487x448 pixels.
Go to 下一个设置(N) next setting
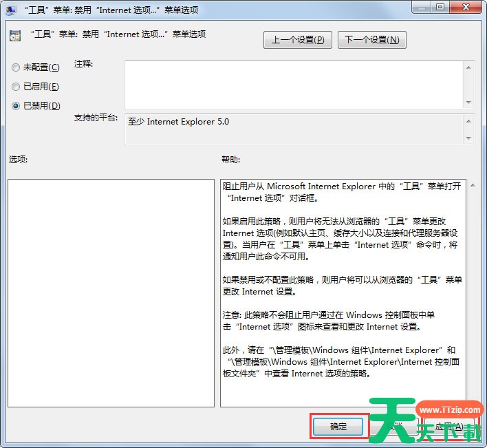371,40
